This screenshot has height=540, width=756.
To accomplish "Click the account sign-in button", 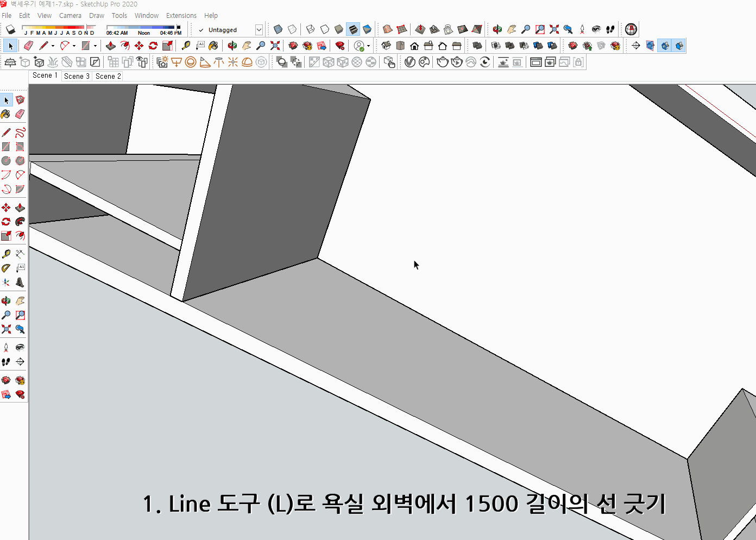I will (360, 45).
